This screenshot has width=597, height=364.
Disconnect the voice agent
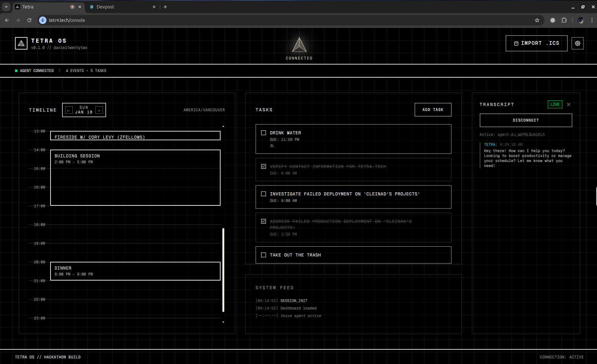[526, 120]
